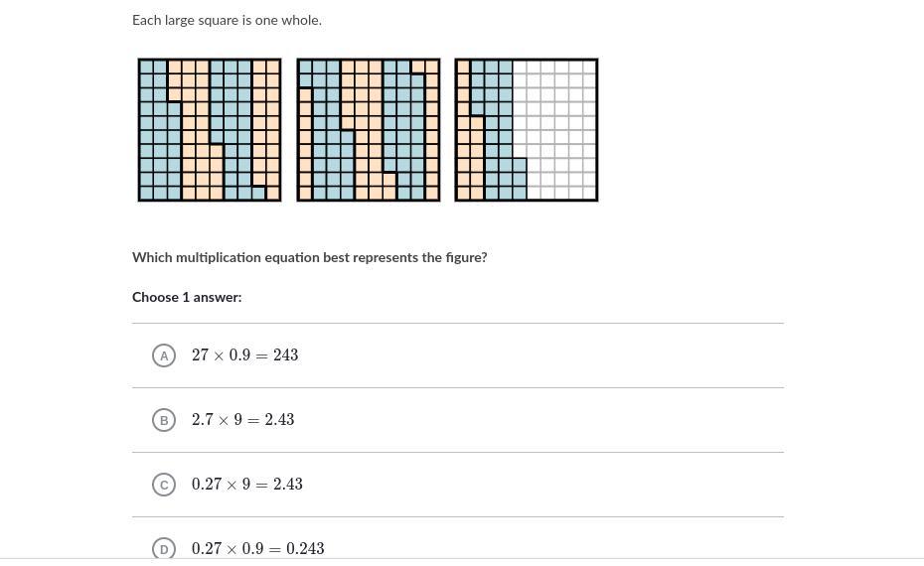Click the circled letter C icon
This screenshot has width=924, height=566.
[164, 485]
